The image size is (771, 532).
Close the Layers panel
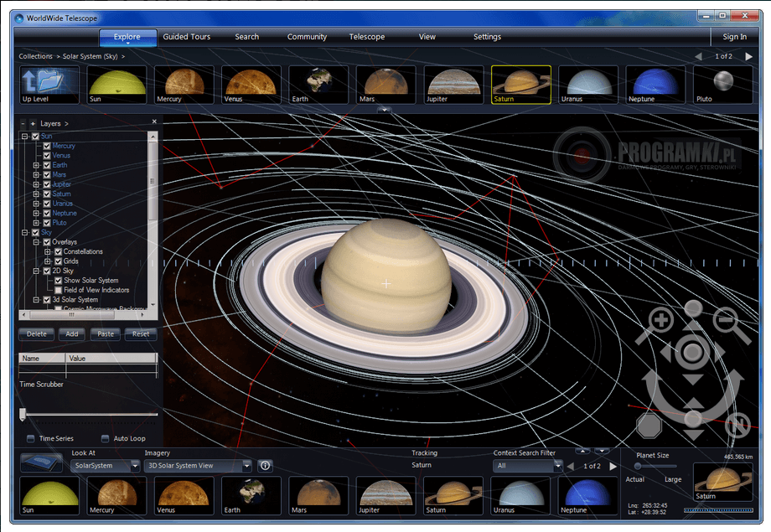[x=154, y=121]
